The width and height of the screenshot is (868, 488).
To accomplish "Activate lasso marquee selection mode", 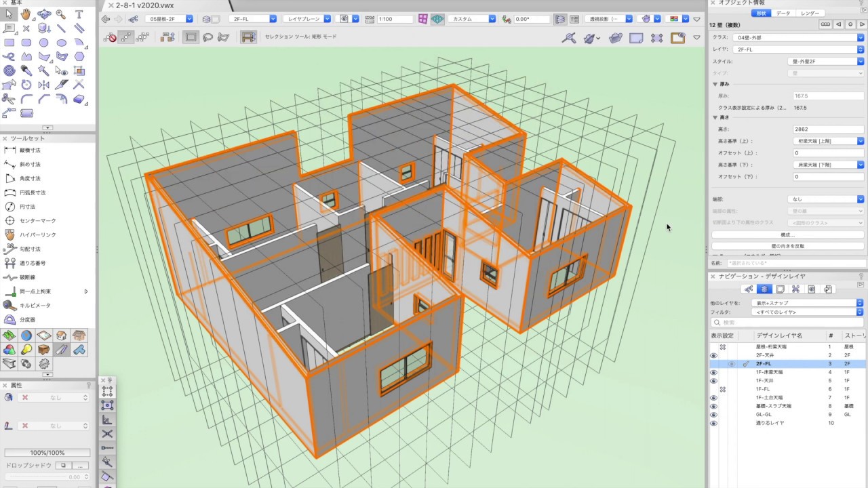I will click(x=208, y=37).
